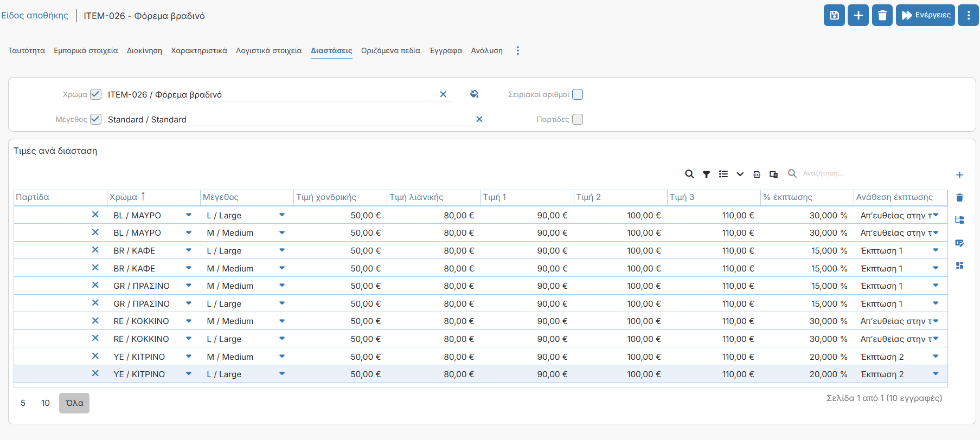The height and width of the screenshot is (440, 980).
Task: Select the Όλα page size button
Action: (x=74, y=403)
